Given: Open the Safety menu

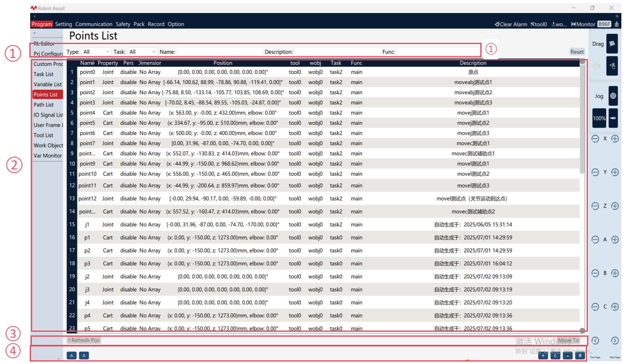Looking at the screenshot, I should pyautogui.click(x=123, y=24).
